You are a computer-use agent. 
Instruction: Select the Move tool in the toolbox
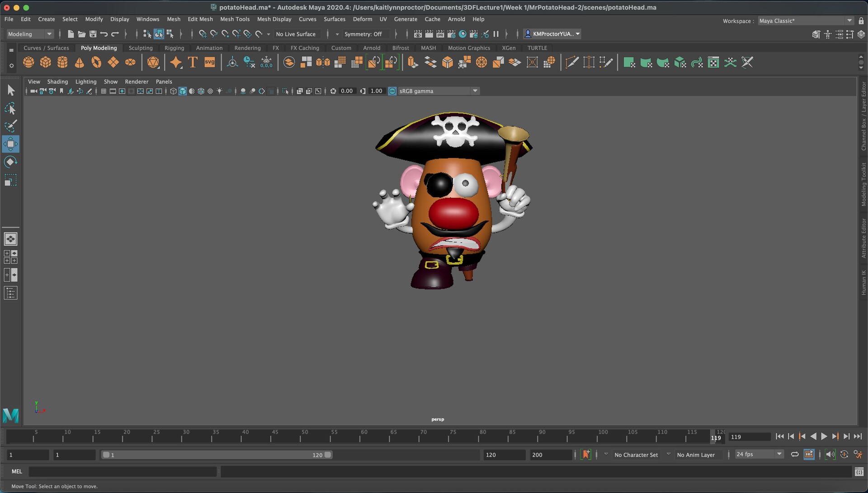(10, 144)
